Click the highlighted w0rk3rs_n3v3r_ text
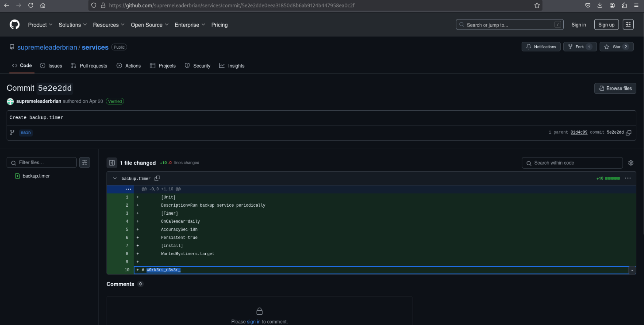The height and width of the screenshot is (325, 644). coord(163,270)
